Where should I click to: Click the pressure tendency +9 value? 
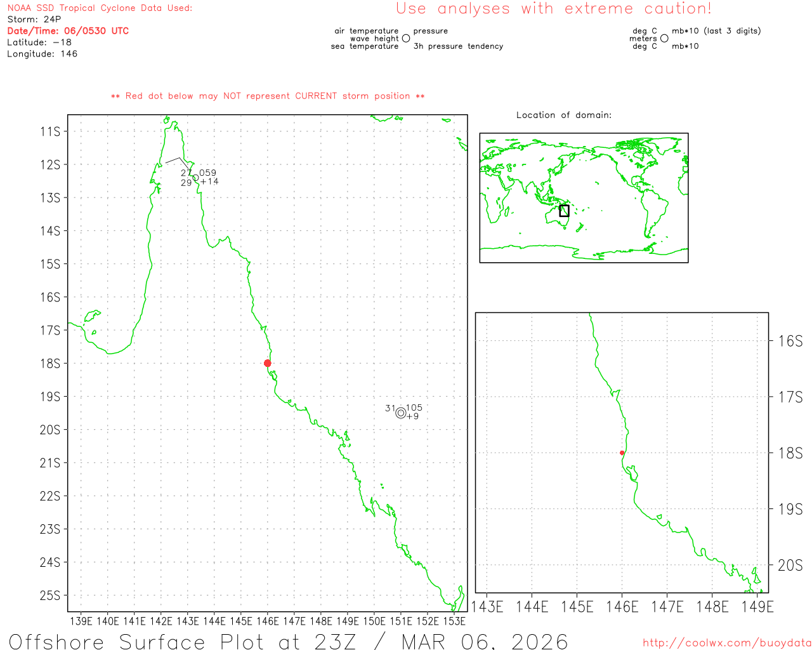pyautogui.click(x=412, y=416)
